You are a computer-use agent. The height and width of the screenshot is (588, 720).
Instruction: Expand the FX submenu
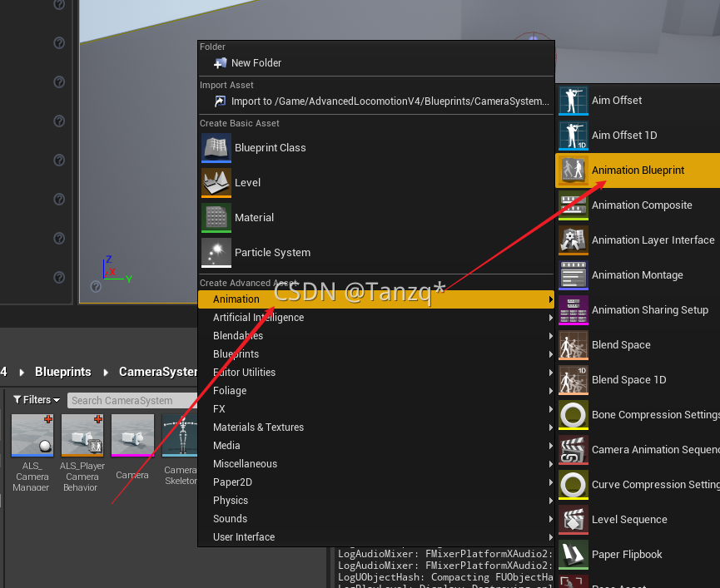tap(376, 409)
